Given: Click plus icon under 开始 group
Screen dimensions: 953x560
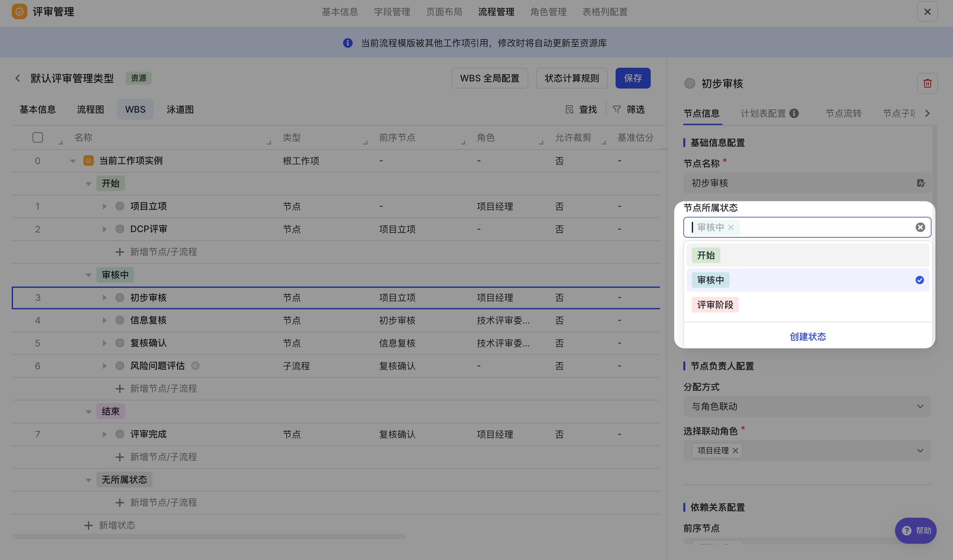Looking at the screenshot, I should pos(120,252).
